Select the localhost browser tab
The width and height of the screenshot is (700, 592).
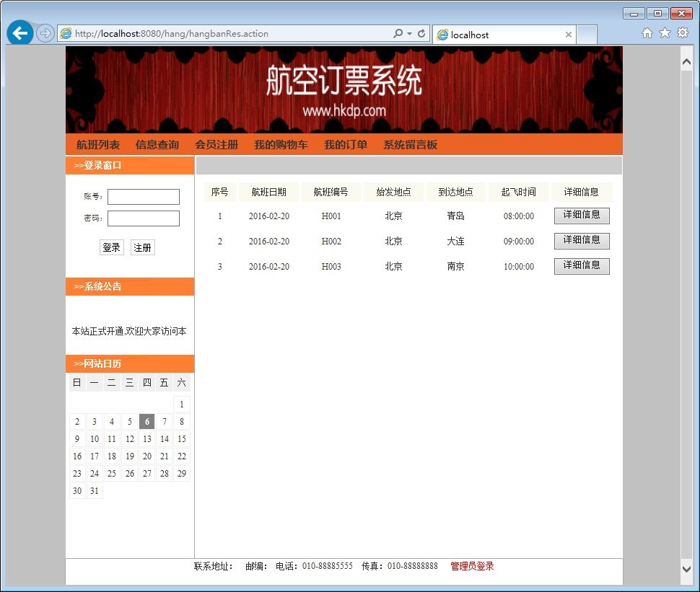click(x=504, y=35)
